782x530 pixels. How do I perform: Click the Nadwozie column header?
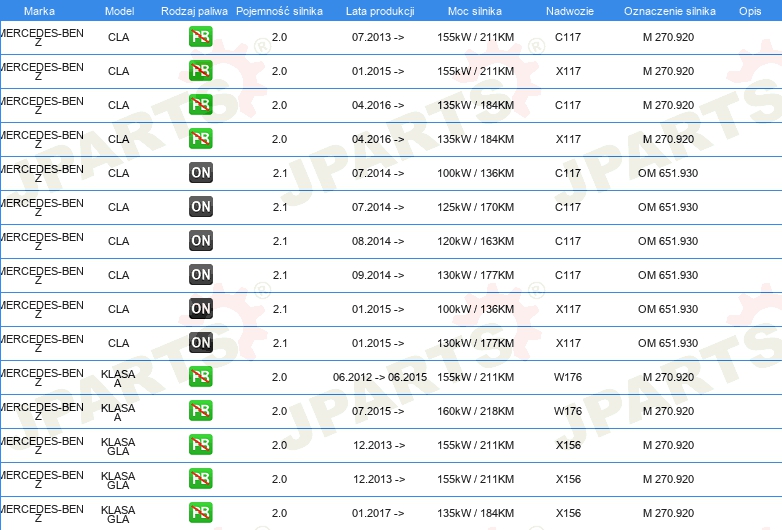click(x=570, y=11)
